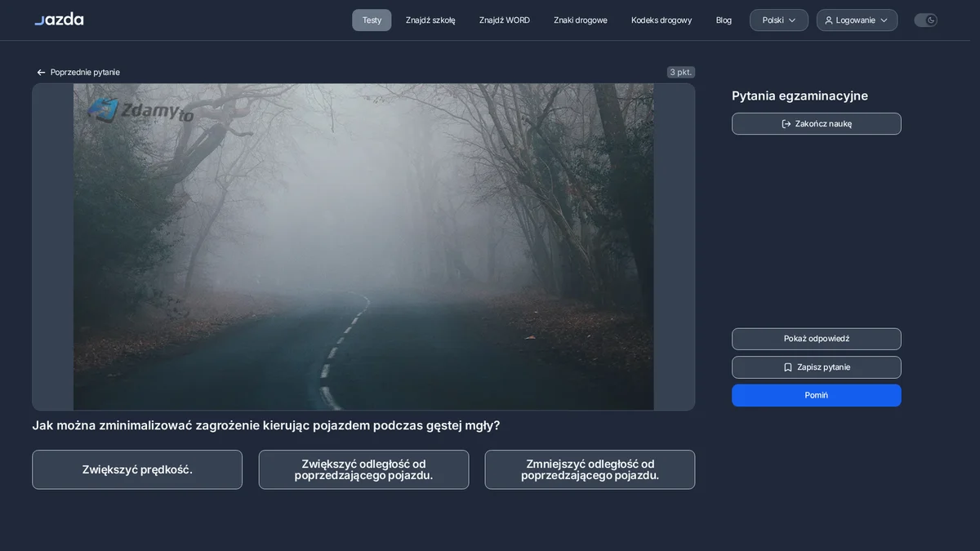The image size is (980, 551).
Task: Open the Testy tab
Action: [x=372, y=20]
